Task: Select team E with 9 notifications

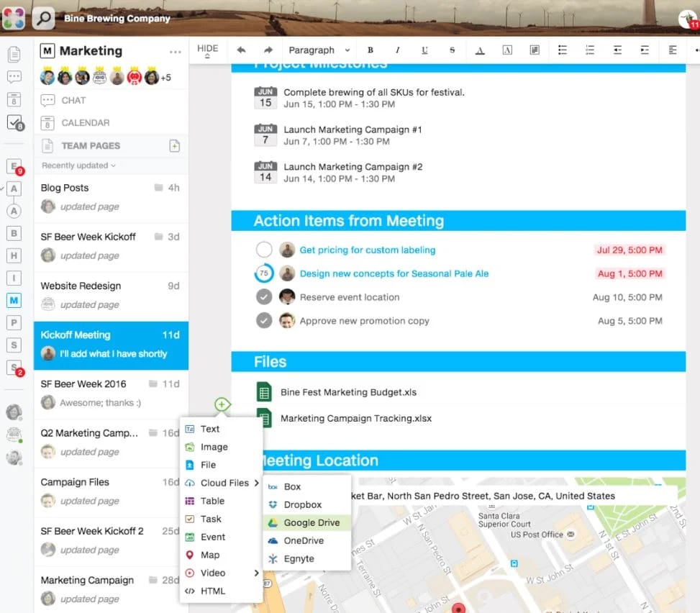Action: click(x=14, y=166)
